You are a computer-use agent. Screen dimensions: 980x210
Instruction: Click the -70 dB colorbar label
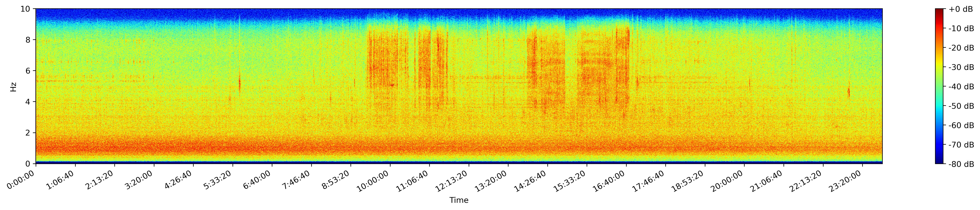pyautogui.click(x=962, y=145)
